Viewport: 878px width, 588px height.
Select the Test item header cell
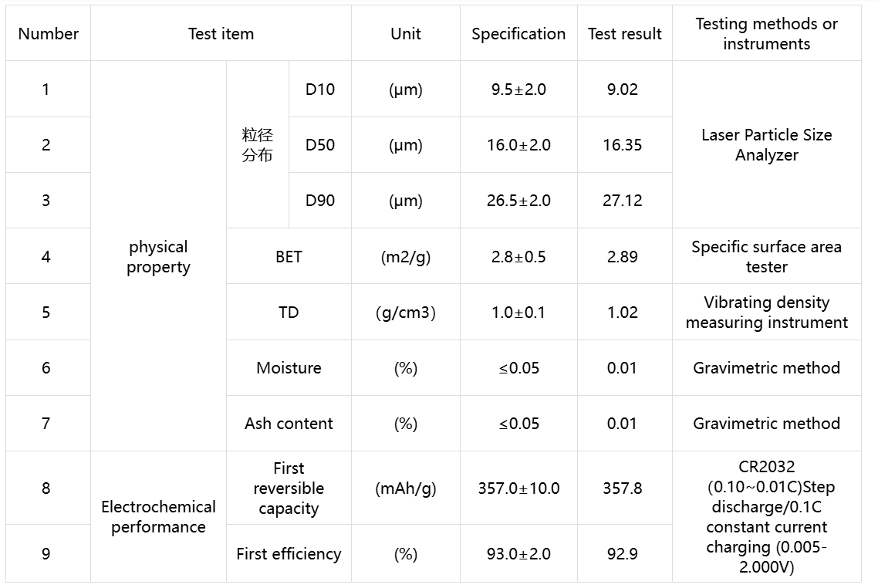[221, 34]
